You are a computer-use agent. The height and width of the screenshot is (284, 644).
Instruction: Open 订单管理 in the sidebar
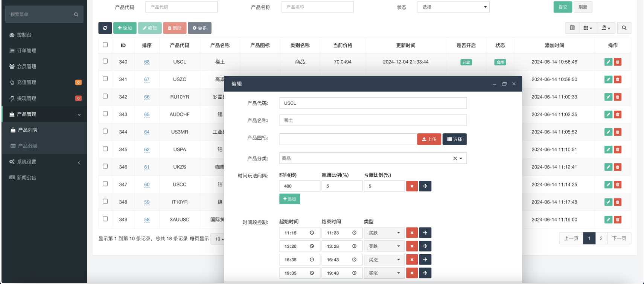(x=26, y=50)
